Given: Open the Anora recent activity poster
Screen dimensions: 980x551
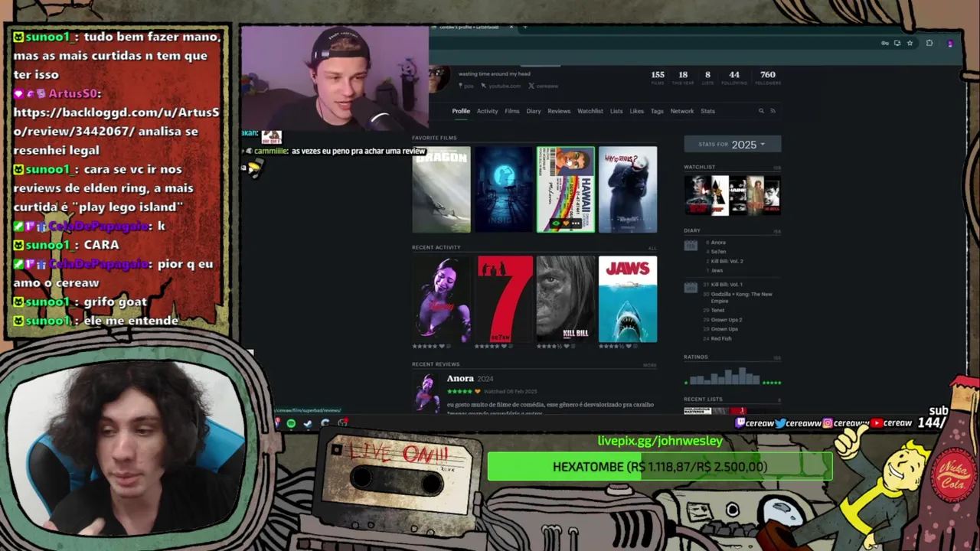Looking at the screenshot, I should coord(442,298).
